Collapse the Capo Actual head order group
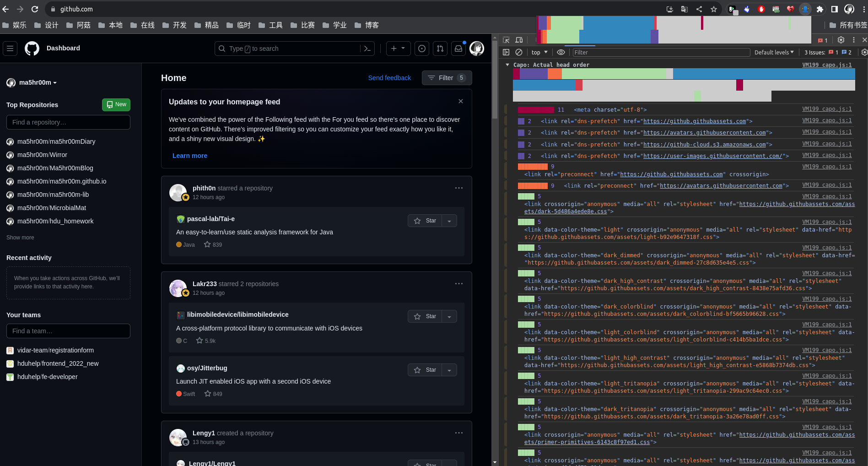This screenshot has width=868, height=466. tap(507, 65)
